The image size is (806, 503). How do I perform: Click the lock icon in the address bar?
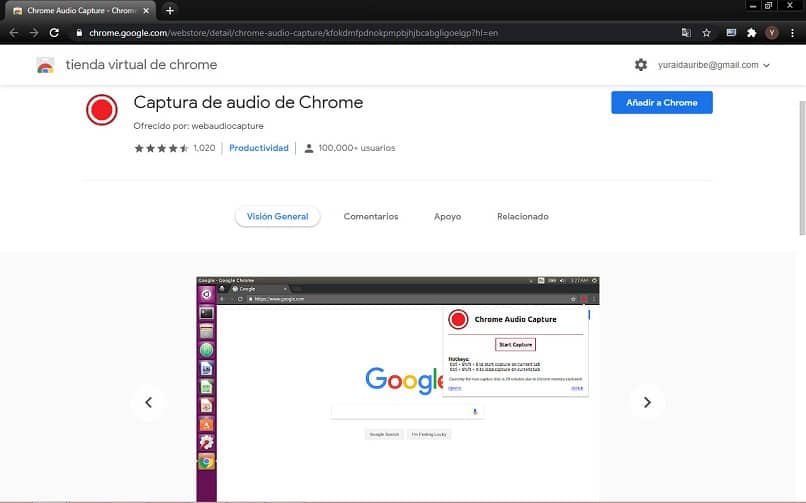79,33
